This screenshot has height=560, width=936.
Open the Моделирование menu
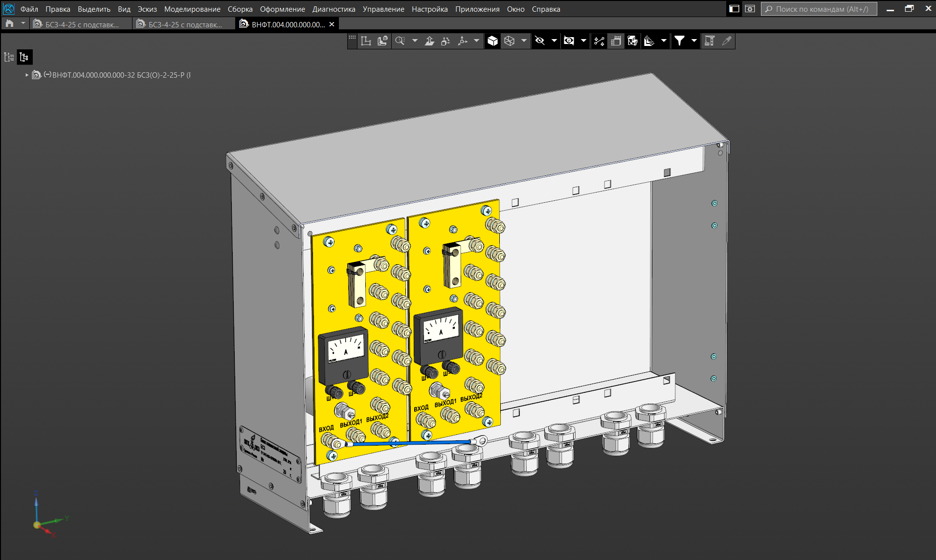[192, 9]
